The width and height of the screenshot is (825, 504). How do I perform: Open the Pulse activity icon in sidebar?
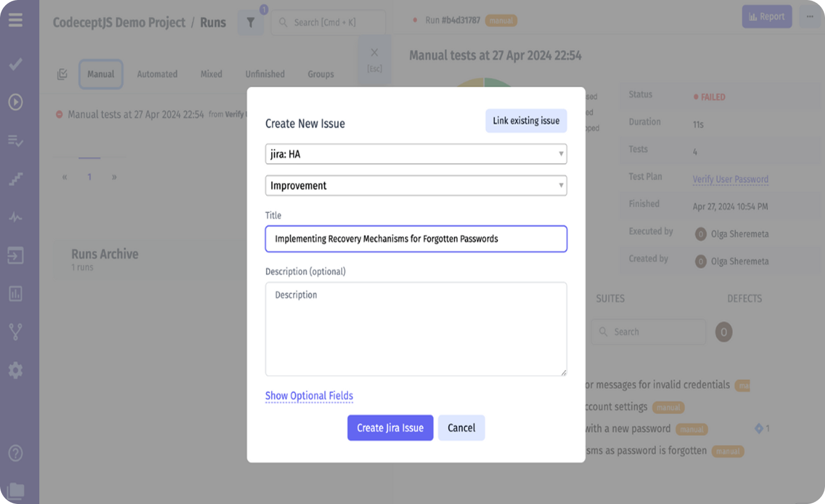[16, 217]
